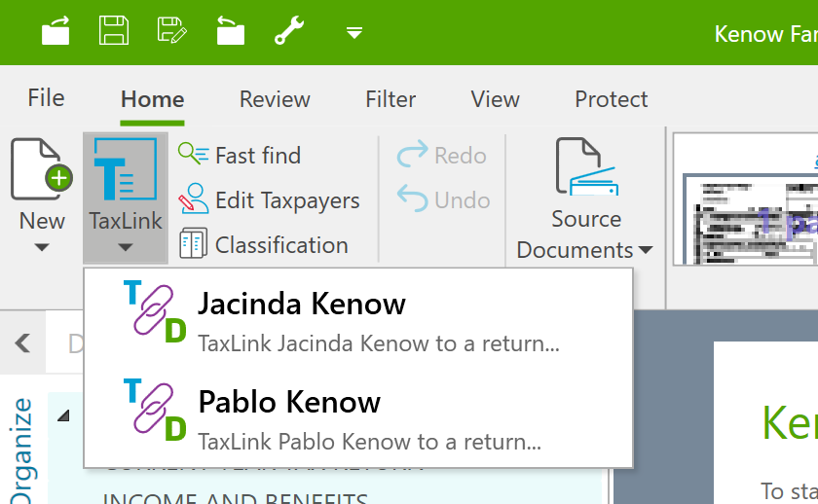818x504 pixels.
Task: Expand the Source Documents dropdown arrow
Action: (646, 250)
